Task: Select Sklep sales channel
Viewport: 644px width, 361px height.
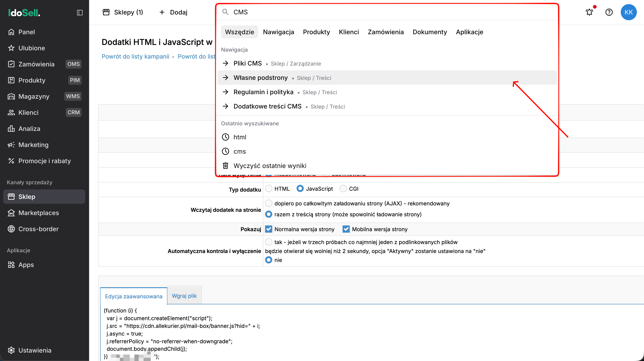Action: (44, 197)
